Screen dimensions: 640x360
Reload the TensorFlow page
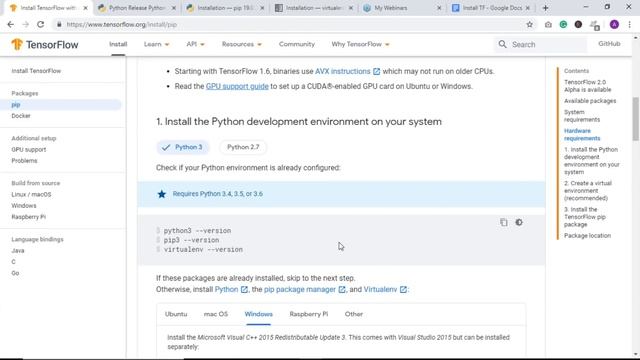tap(40, 24)
